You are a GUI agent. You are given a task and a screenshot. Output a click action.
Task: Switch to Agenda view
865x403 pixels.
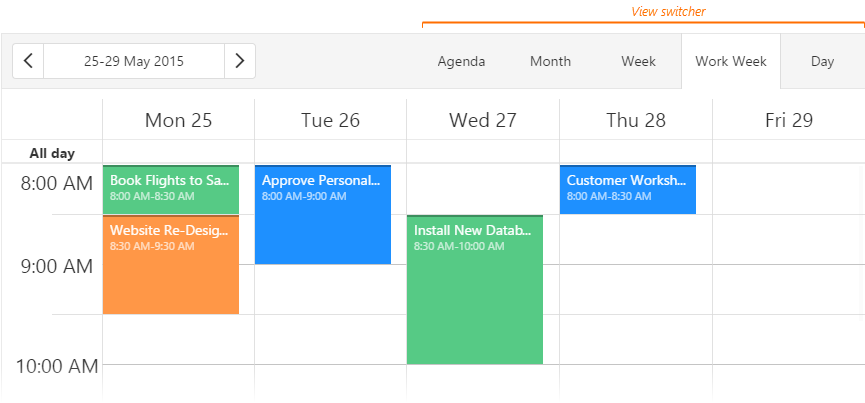coord(461,61)
